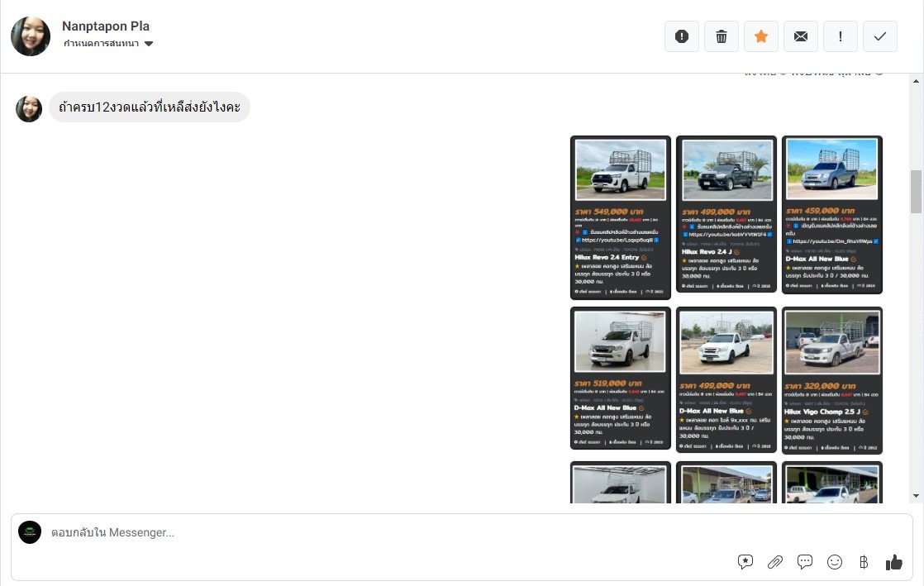This screenshot has height=586, width=924.
Task: Click the small avatar beside the chat message
Action: (x=29, y=109)
